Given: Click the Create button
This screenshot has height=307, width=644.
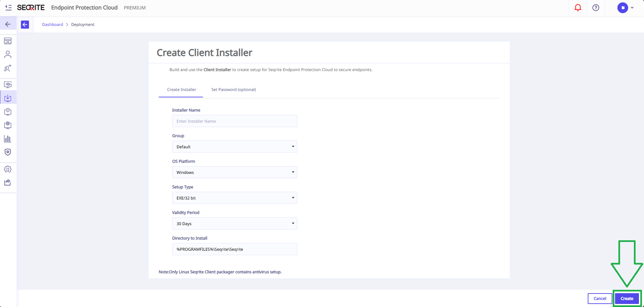Looking at the screenshot, I should (x=627, y=299).
